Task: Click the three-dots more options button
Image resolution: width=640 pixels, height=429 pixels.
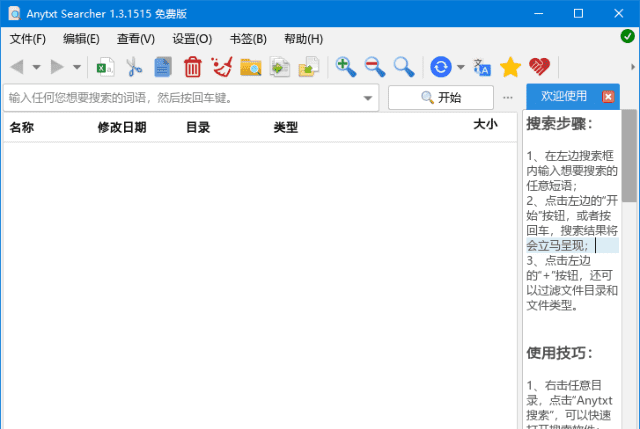Action: [x=508, y=98]
